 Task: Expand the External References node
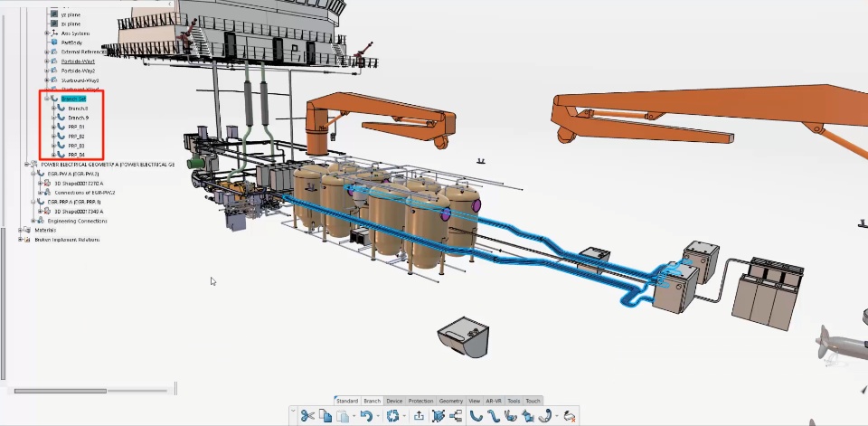click(47, 52)
